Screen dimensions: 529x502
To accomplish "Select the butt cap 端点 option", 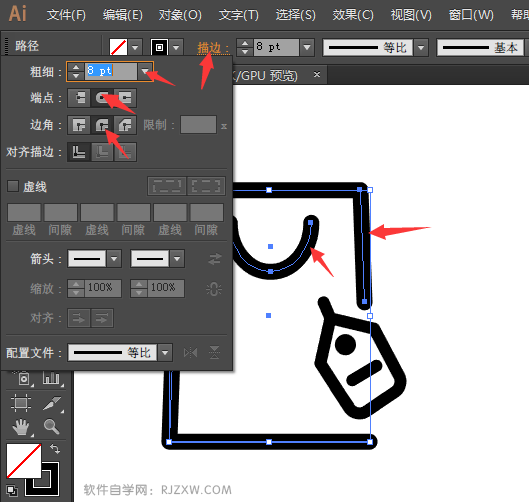I will pos(79,98).
